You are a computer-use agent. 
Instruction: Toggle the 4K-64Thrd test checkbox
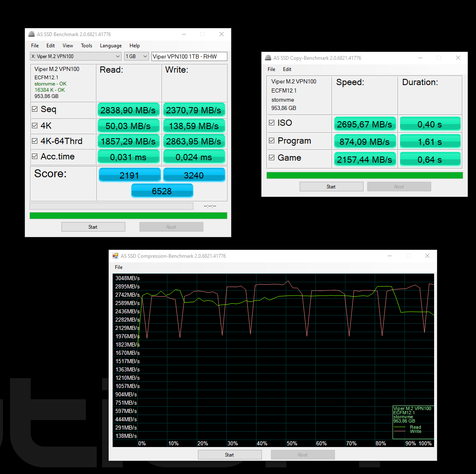35,141
